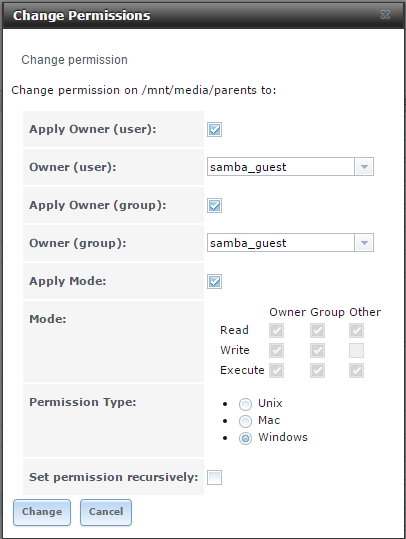406x539 pixels.
Task: Toggle Other Execute permission checkbox
Action: [356, 371]
